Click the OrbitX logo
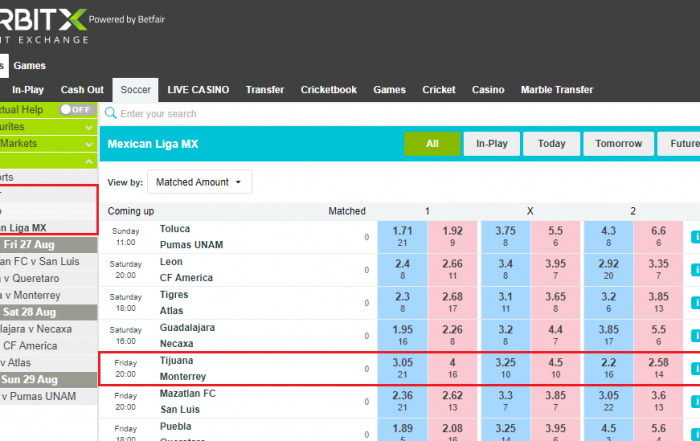The height and width of the screenshot is (441, 700). (44, 26)
